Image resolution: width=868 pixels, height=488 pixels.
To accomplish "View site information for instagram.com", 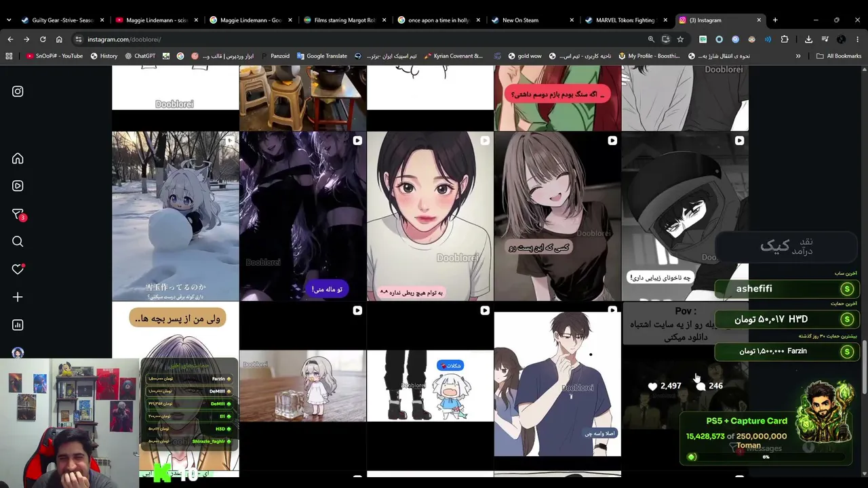I will coord(79,39).
